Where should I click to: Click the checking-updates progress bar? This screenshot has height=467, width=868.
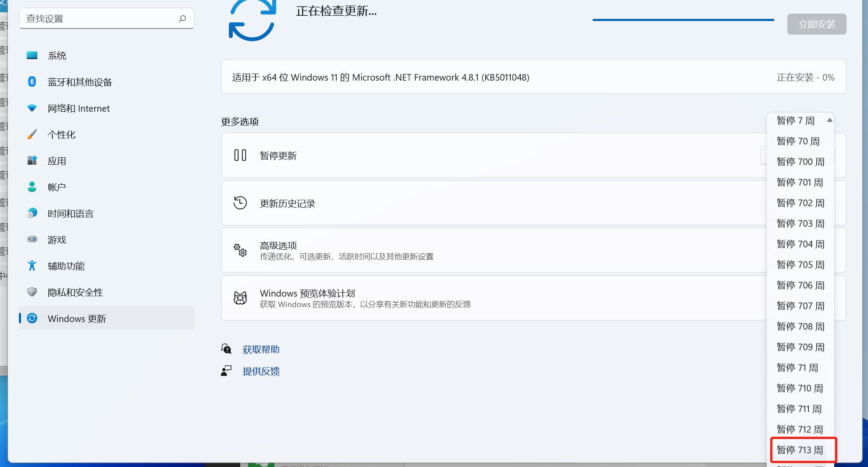pyautogui.click(x=683, y=19)
